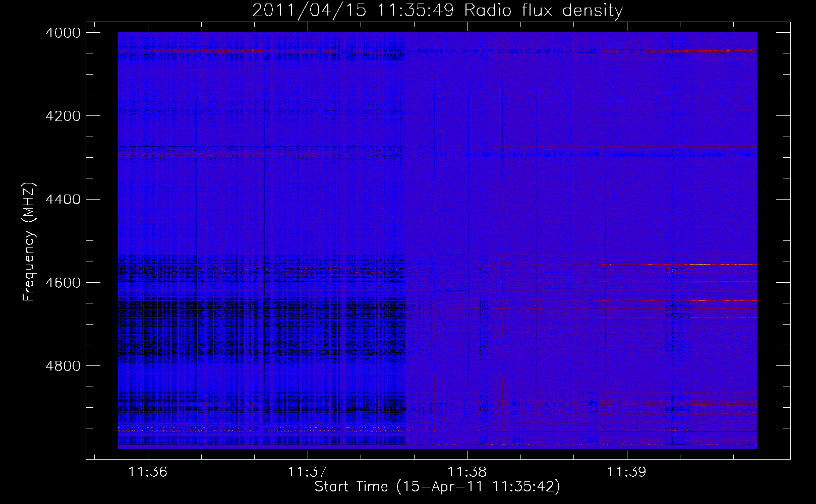Click the 11:39 time axis label
Image resolution: width=816 pixels, height=504 pixels.
tap(626, 472)
